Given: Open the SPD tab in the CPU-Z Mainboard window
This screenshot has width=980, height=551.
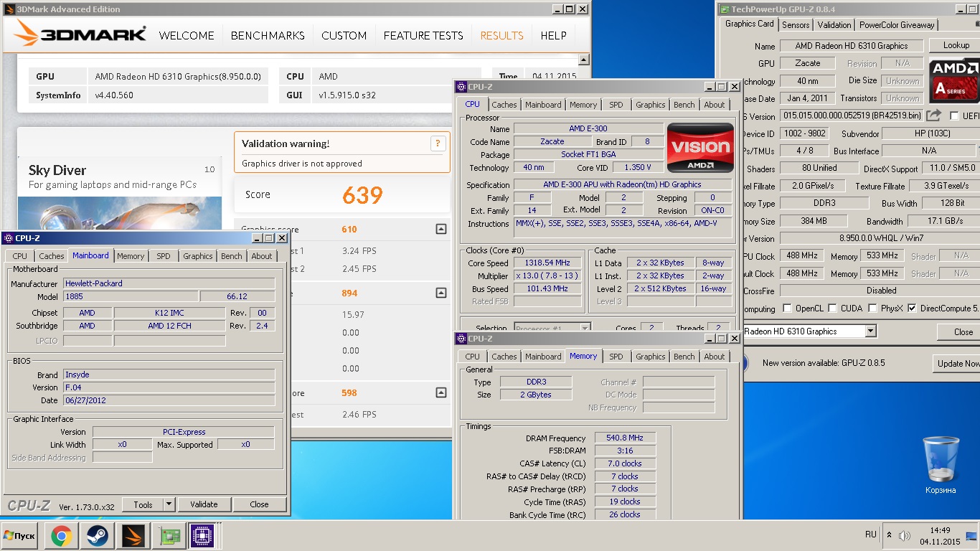Looking at the screenshot, I should click(x=164, y=256).
